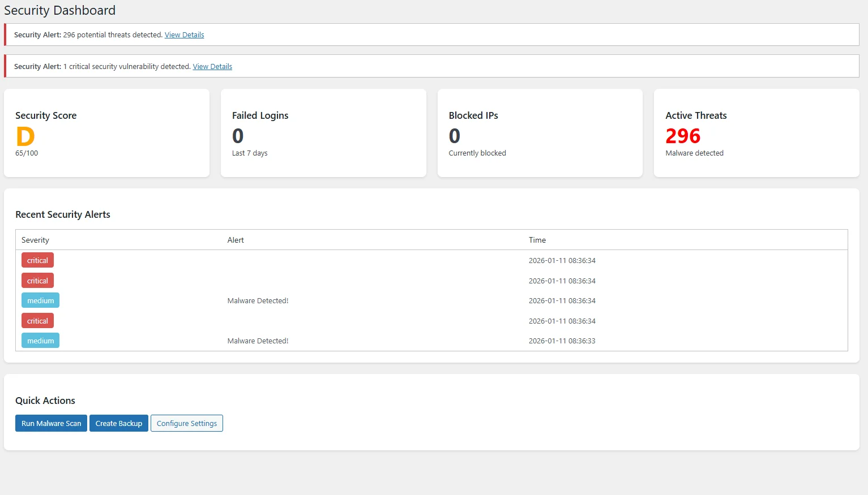Sort by the Severity column header
Screen dimensions: 868x495
coord(35,239)
